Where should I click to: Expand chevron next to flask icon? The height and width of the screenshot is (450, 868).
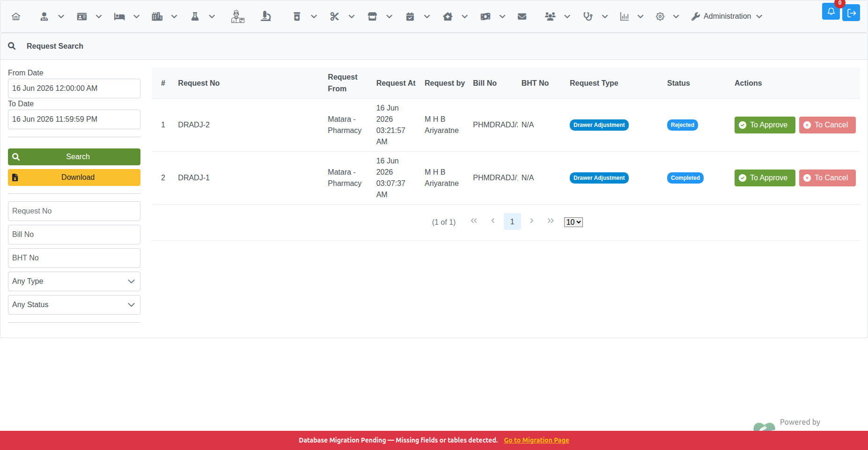tap(212, 16)
